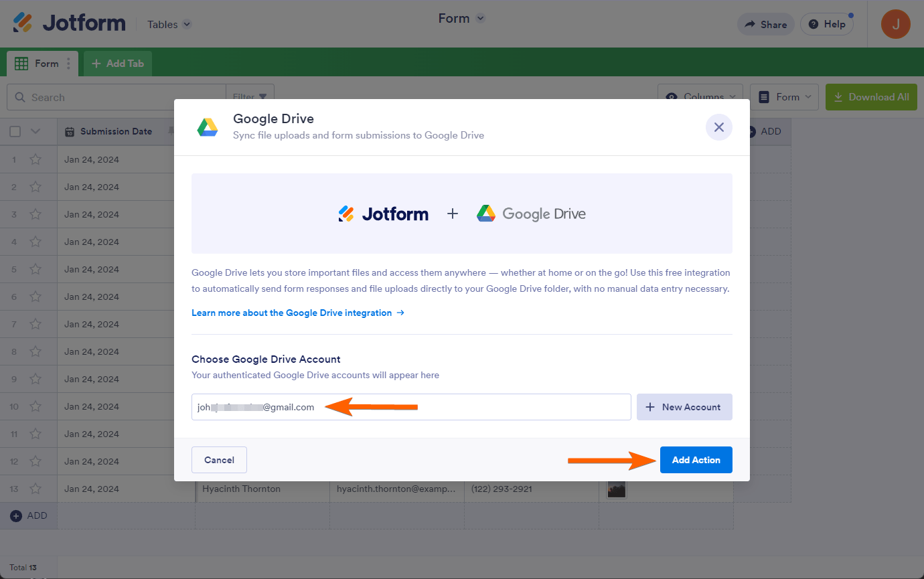Select the row 1 date Jan 24, 2024
Image resolution: width=924 pixels, height=579 pixels.
(x=92, y=159)
